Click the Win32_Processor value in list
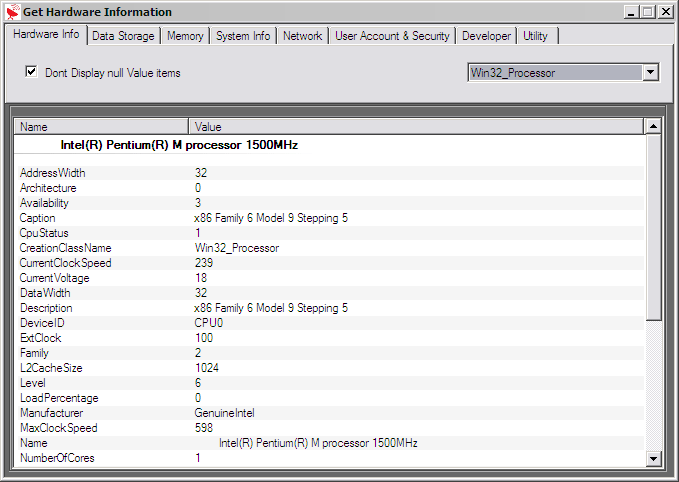The image size is (679, 482). pyautogui.click(x=237, y=248)
